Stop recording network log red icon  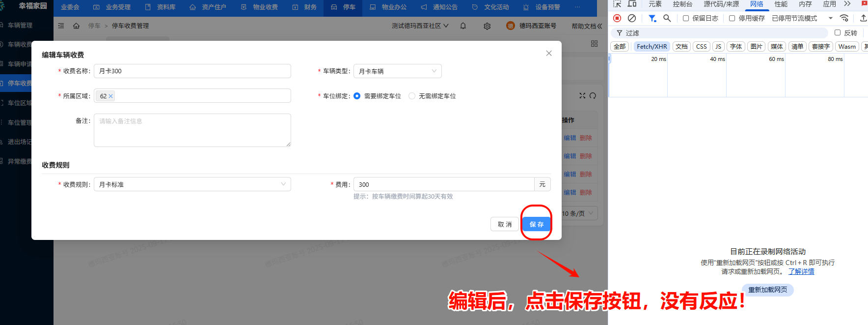[x=618, y=18]
